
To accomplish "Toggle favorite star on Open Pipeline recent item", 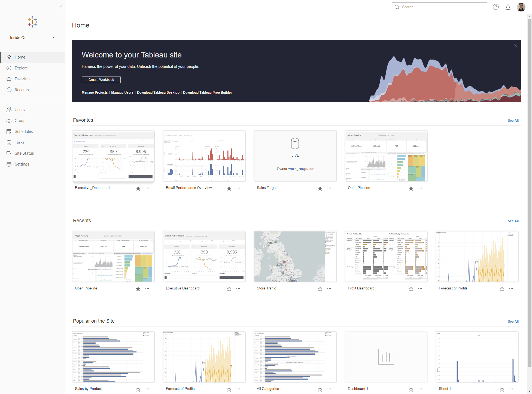I will (138, 288).
